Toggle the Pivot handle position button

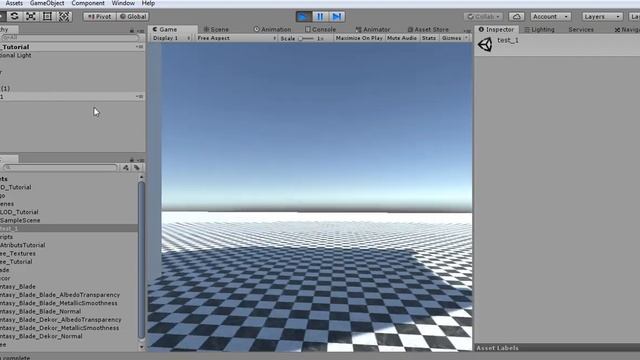[x=100, y=16]
